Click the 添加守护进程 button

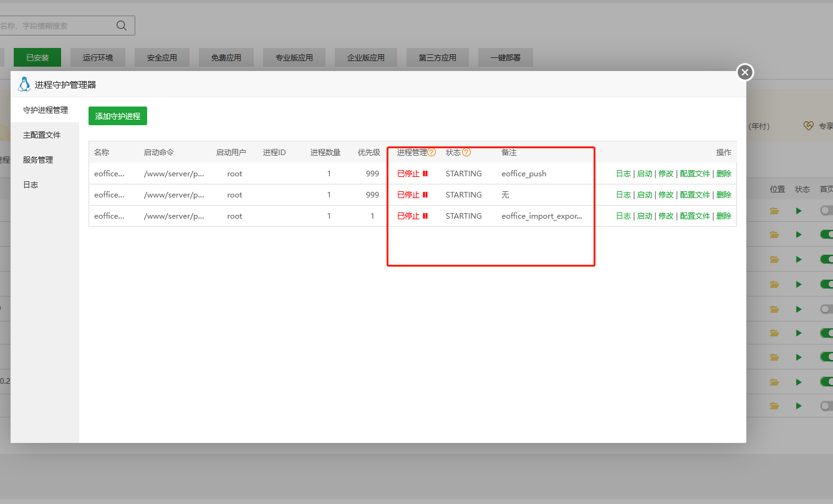(118, 116)
